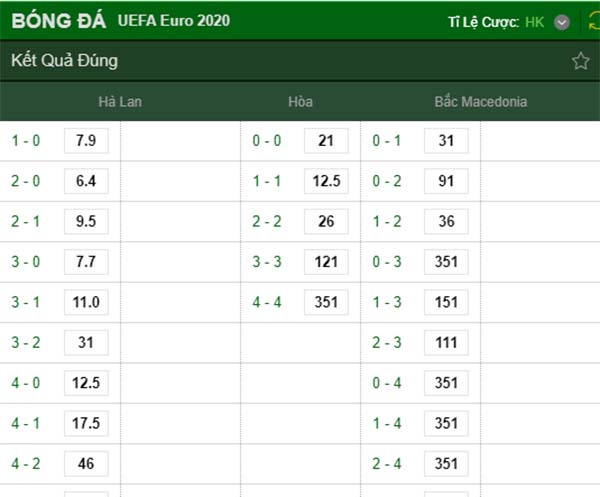Image resolution: width=600 pixels, height=497 pixels.
Task: Select draw 0 - 0 odds 21
Action: point(326,141)
